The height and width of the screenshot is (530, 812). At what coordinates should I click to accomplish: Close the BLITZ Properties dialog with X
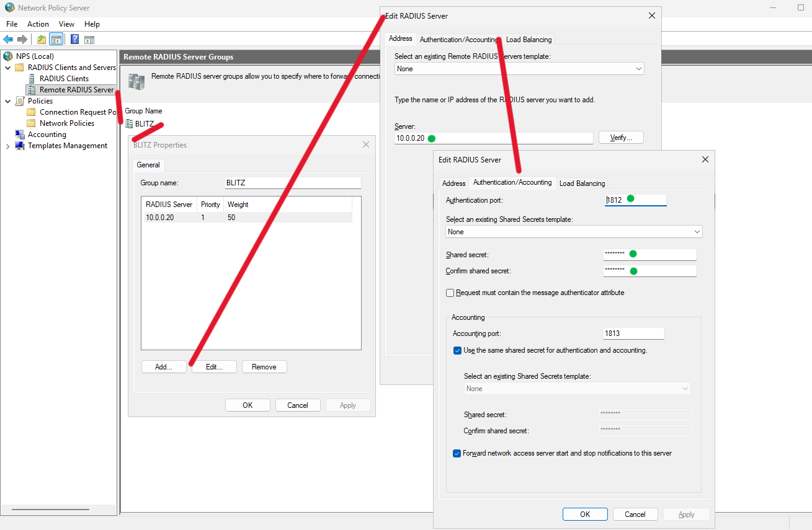click(366, 144)
